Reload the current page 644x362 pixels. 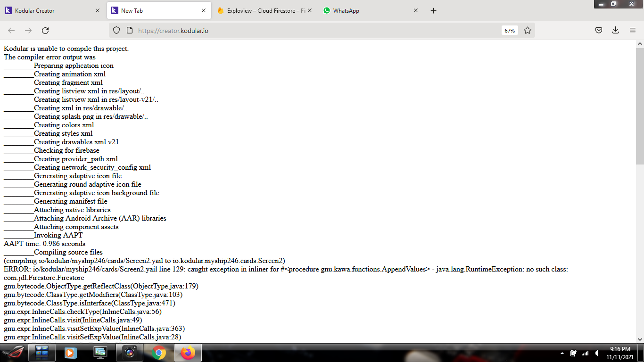point(45,30)
